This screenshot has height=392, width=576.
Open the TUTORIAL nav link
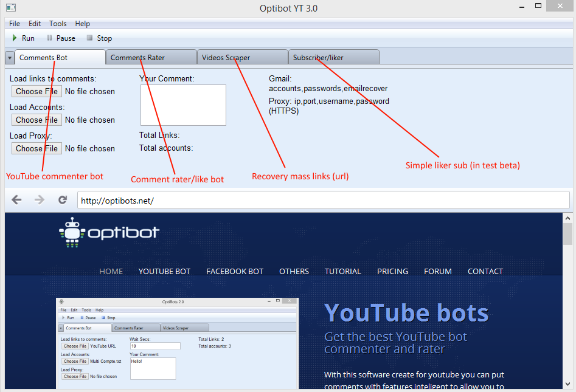[342, 271]
